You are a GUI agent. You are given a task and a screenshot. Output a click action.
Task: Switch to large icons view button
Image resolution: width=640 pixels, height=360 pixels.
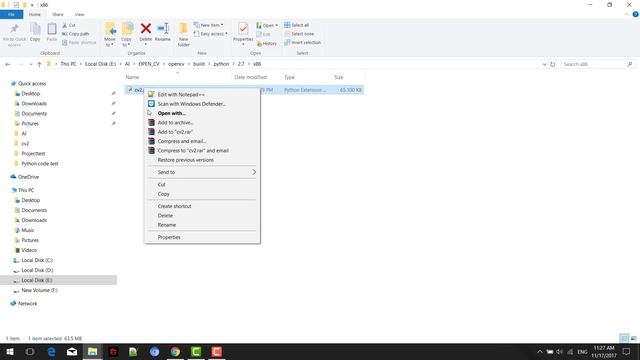coord(633,338)
